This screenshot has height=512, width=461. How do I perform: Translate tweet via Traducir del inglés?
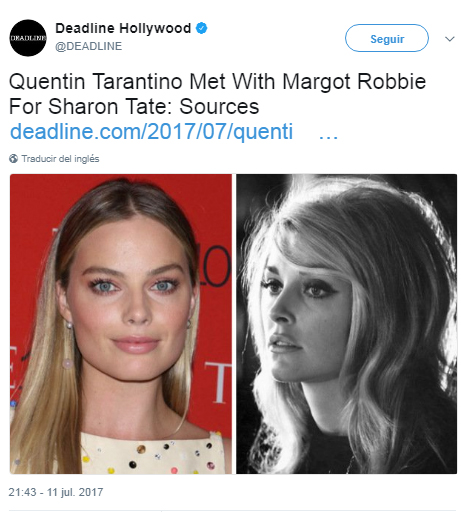(x=60, y=159)
